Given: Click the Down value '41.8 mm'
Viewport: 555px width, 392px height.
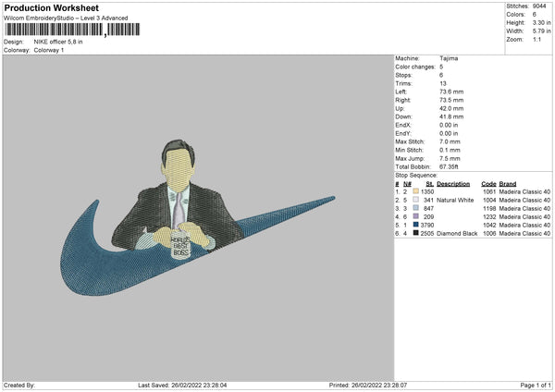Looking at the screenshot, I should tap(451, 116).
